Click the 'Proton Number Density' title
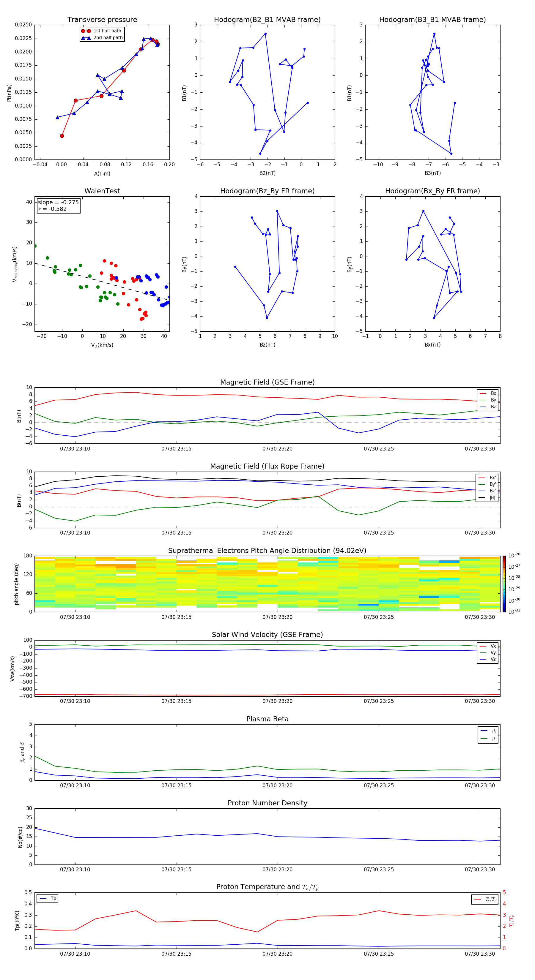Image resolution: width=535 pixels, height=980 pixels. pyautogui.click(x=267, y=803)
